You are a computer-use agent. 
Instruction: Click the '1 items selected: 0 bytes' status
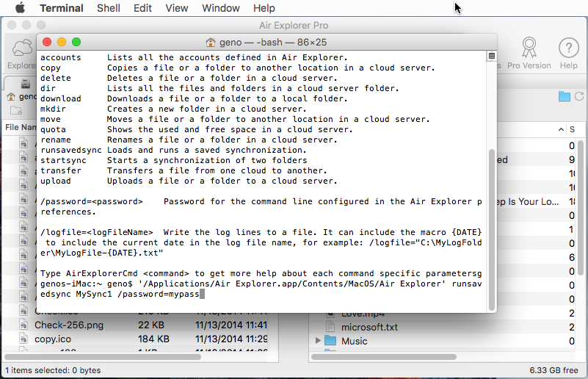pos(53,370)
